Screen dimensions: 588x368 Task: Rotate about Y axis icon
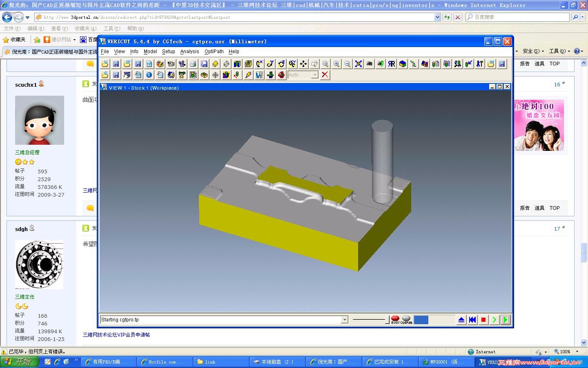pyautogui.click(x=270, y=64)
